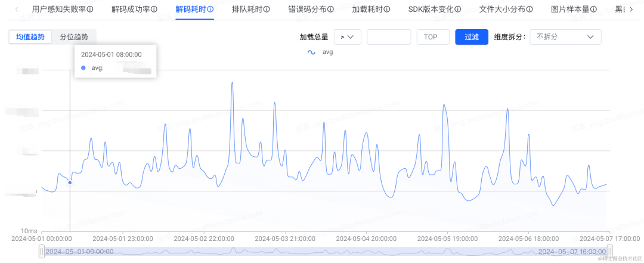This screenshot has width=644, height=263.
Task: Click info icon beside 解码耗时
Action: 210,9
